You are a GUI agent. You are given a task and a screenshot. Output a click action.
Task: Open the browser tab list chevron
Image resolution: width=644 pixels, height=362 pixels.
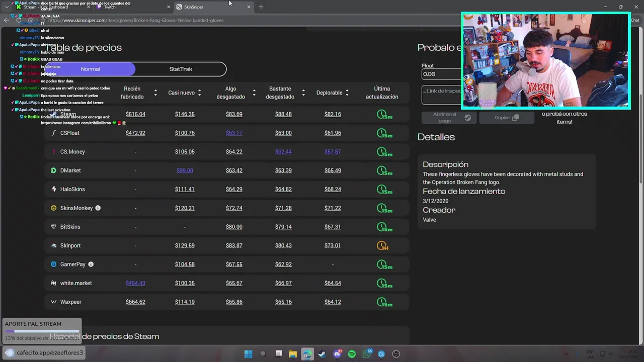pyautogui.click(x=6, y=7)
